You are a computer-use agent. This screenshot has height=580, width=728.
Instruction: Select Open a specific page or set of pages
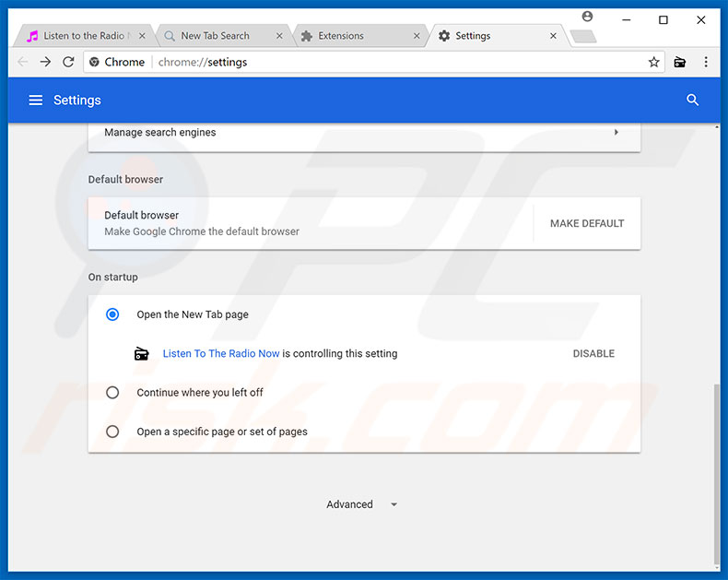[x=112, y=432]
